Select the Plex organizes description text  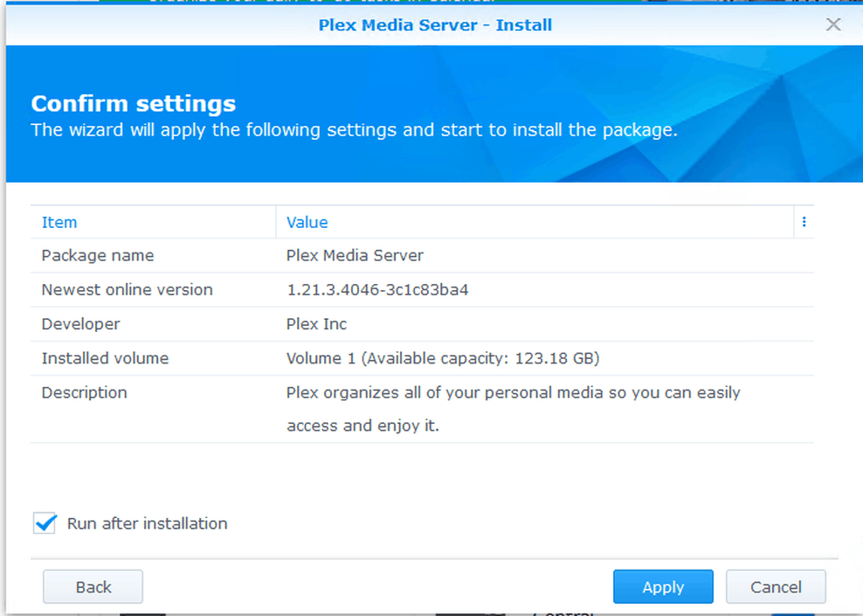[x=513, y=409]
